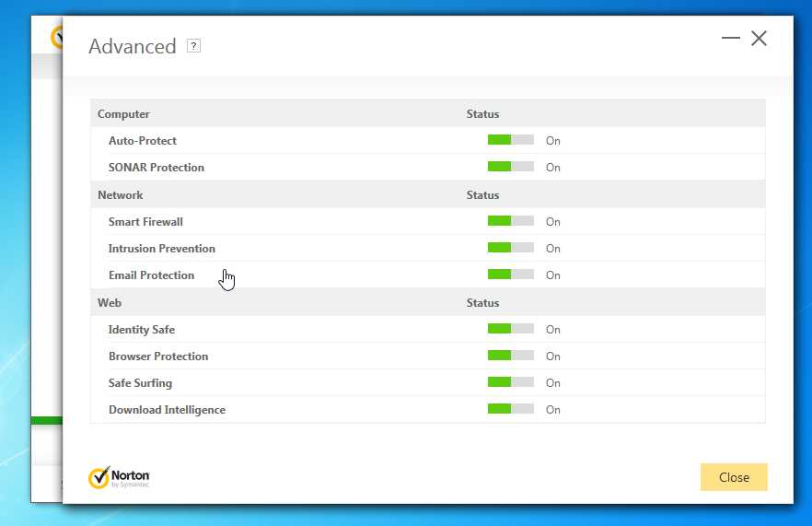Click the Browser Protection label
812x526 pixels.
(158, 357)
